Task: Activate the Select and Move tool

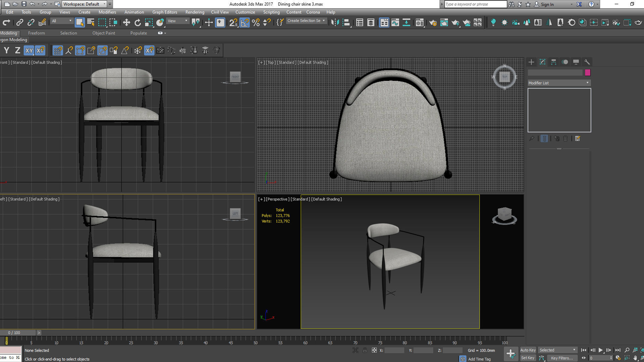Action: click(x=126, y=22)
